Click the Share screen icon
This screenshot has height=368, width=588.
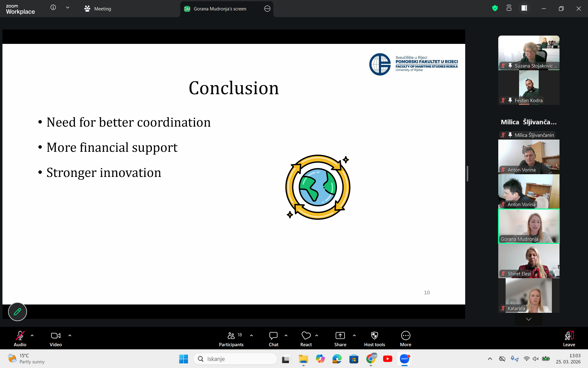(x=340, y=339)
